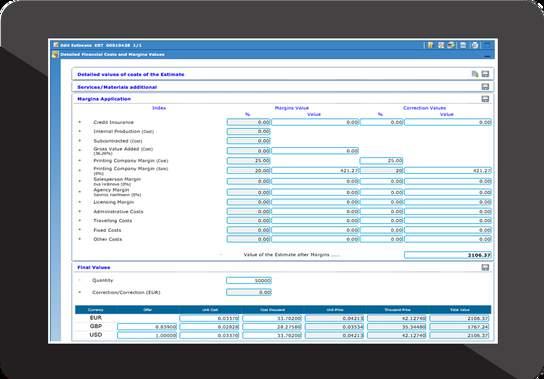Viewport: 544px width, 379px height.
Task: Click Licensing Margin correction percent field
Action: click(382, 202)
